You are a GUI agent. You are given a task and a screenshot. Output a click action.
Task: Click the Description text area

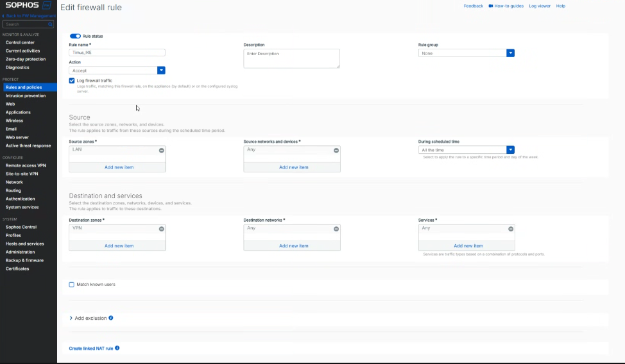292,58
